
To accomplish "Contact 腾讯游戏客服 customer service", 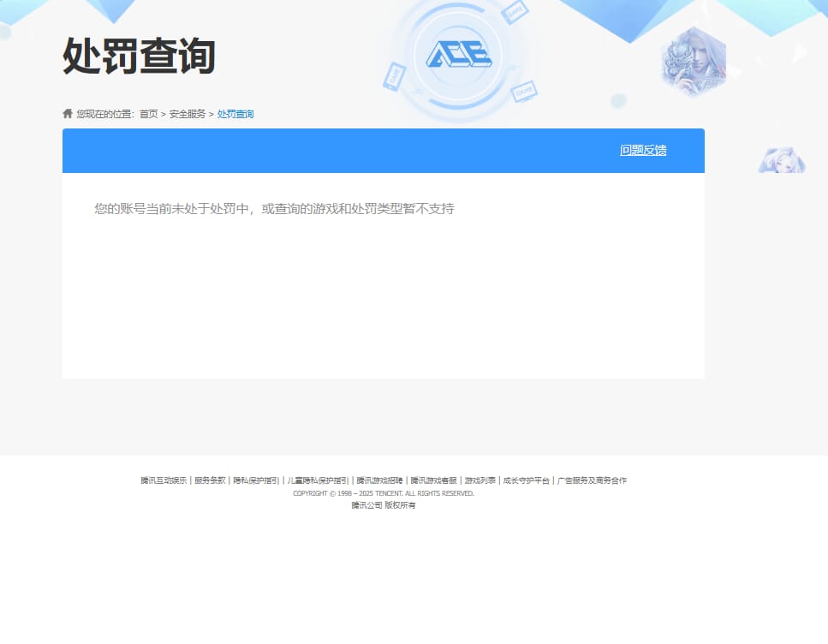I will [x=432, y=480].
